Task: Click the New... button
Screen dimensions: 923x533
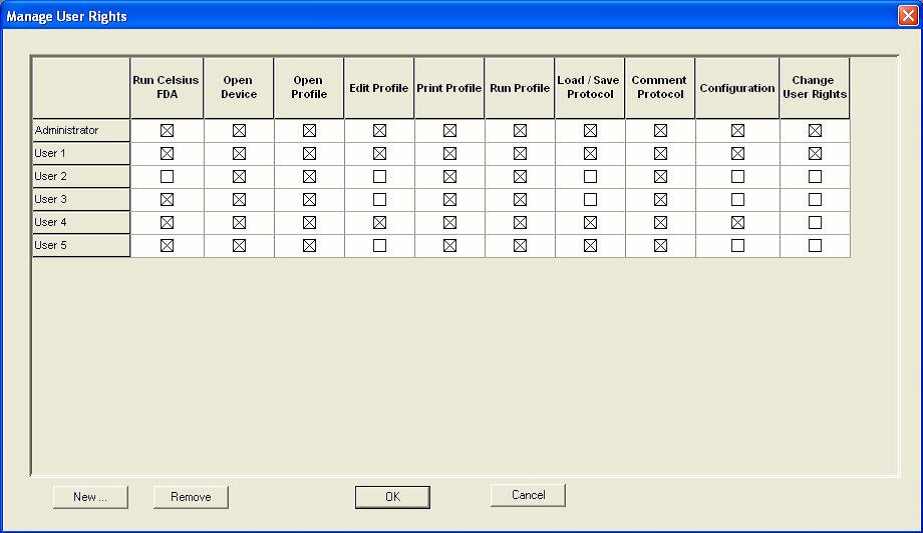Action: tap(90, 497)
